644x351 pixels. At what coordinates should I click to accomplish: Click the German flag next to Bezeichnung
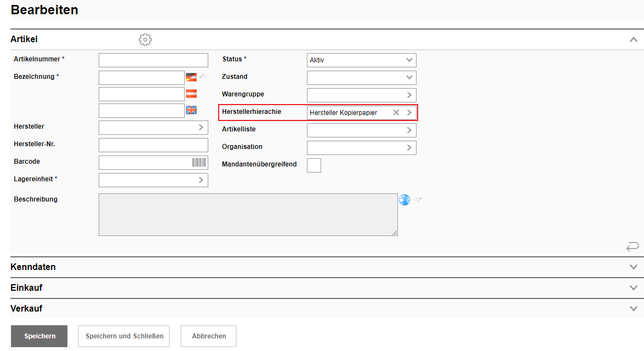191,77
